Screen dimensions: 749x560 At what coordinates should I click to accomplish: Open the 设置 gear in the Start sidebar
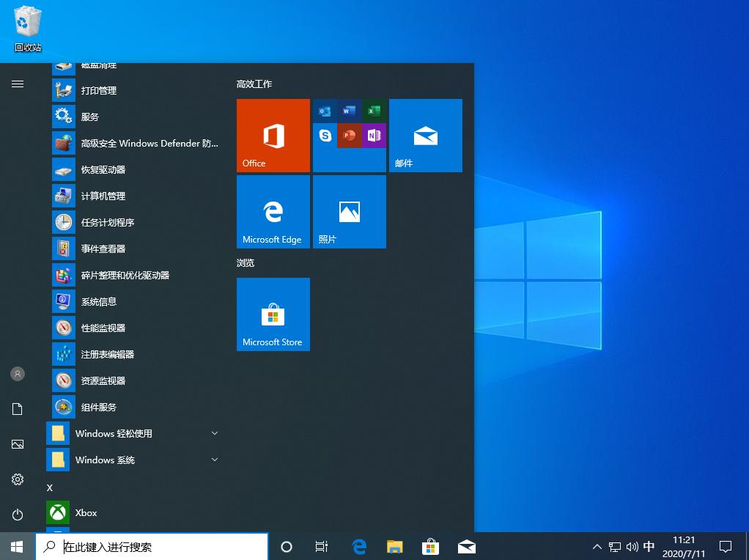click(18, 479)
